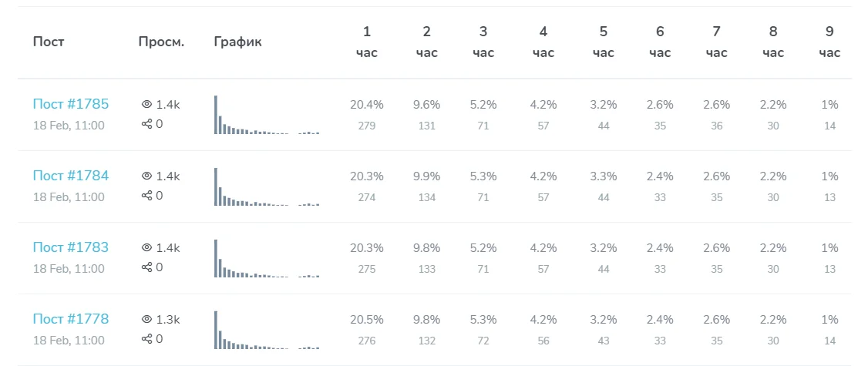Image resolution: width=868 pixels, height=366 pixels.
Task: Click the views eye icon for Пост #1778
Action: [146, 319]
